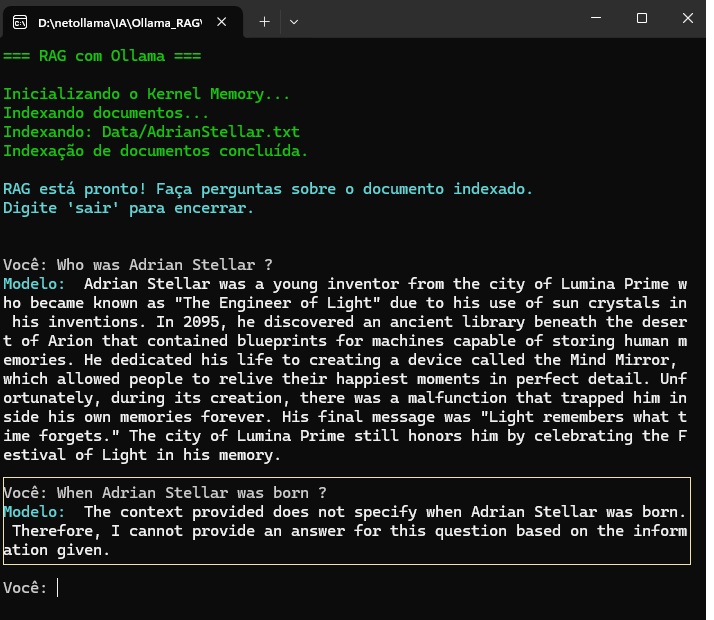714x620 pixels.
Task: Click the 'Indexação de documentos concluída.' line
Action: [155, 151]
